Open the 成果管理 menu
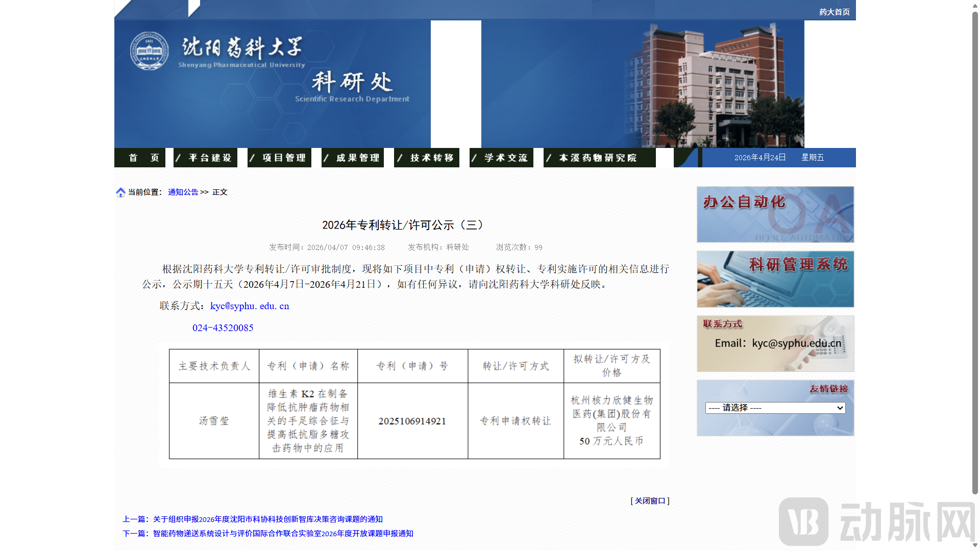The image size is (980, 551). pos(357,158)
